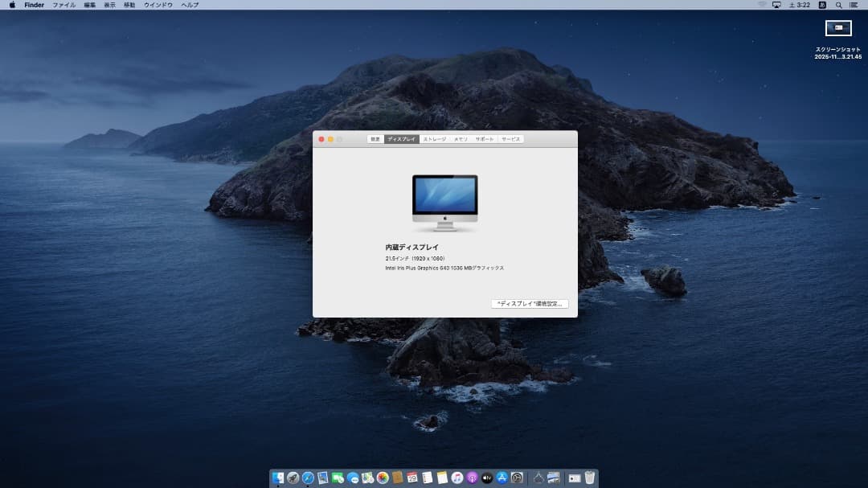Switch to the ストレージ tab
Image resolution: width=868 pixels, height=488 pixels.
[x=435, y=138]
